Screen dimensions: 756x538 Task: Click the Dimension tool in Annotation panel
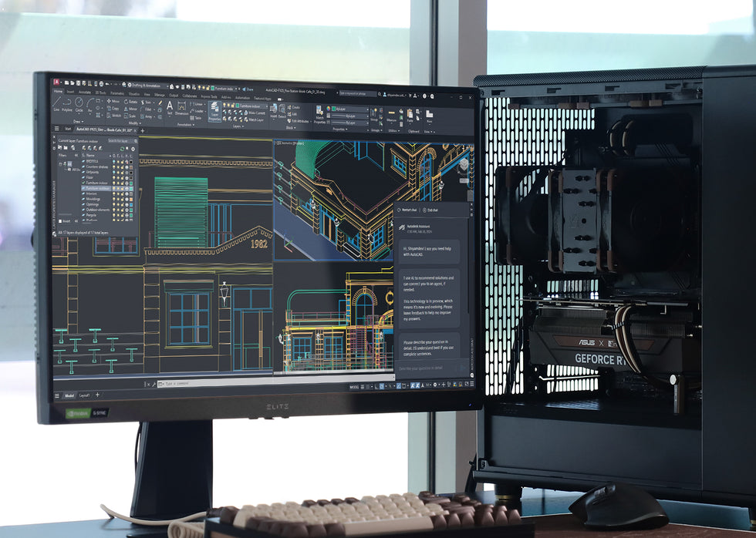coord(181,106)
